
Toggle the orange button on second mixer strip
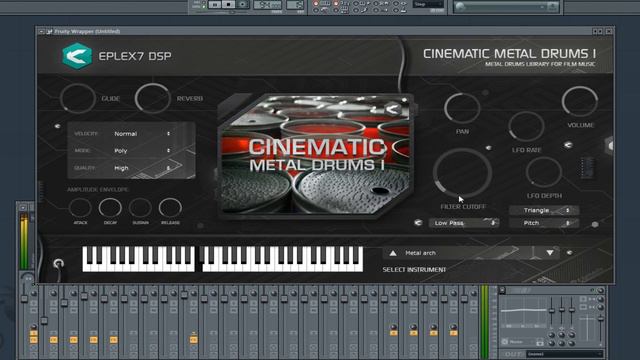53,340
